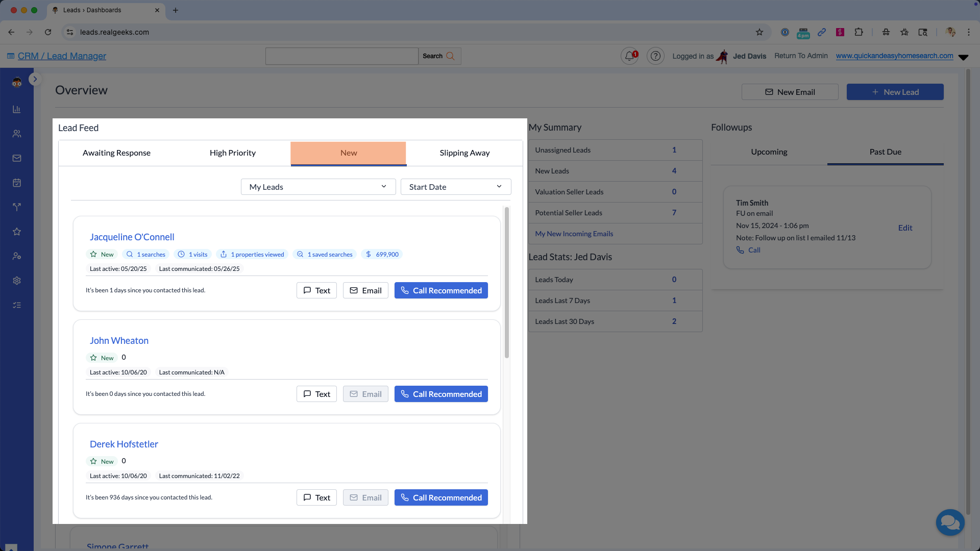The image size is (980, 551).
Task: Click Call Recommended for Derek Hofstetler
Action: (x=441, y=497)
